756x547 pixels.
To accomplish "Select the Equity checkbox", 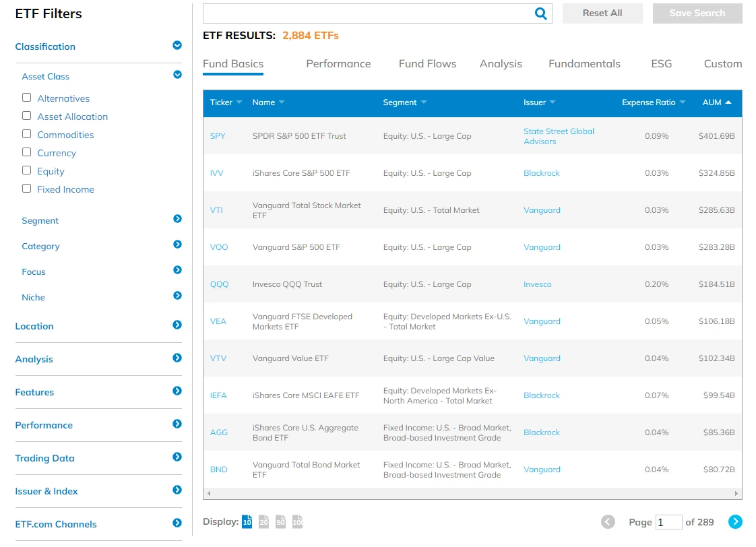I will (x=26, y=170).
